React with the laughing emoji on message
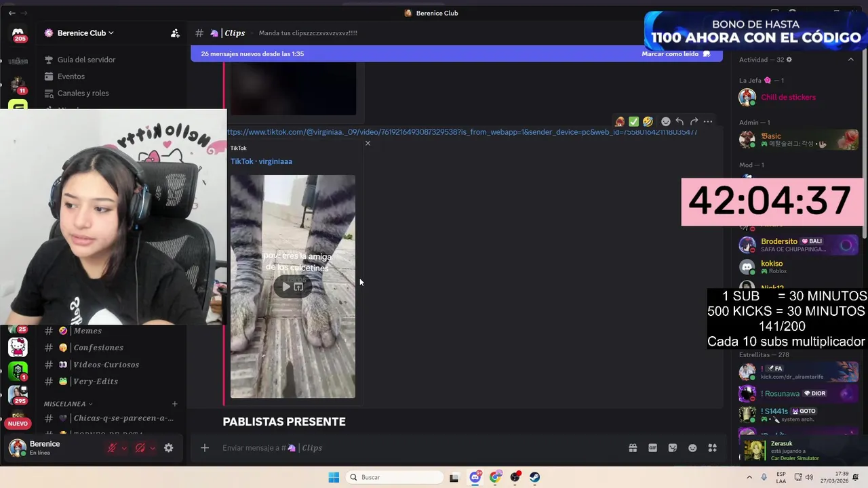This screenshot has height=488, width=868. tap(648, 121)
